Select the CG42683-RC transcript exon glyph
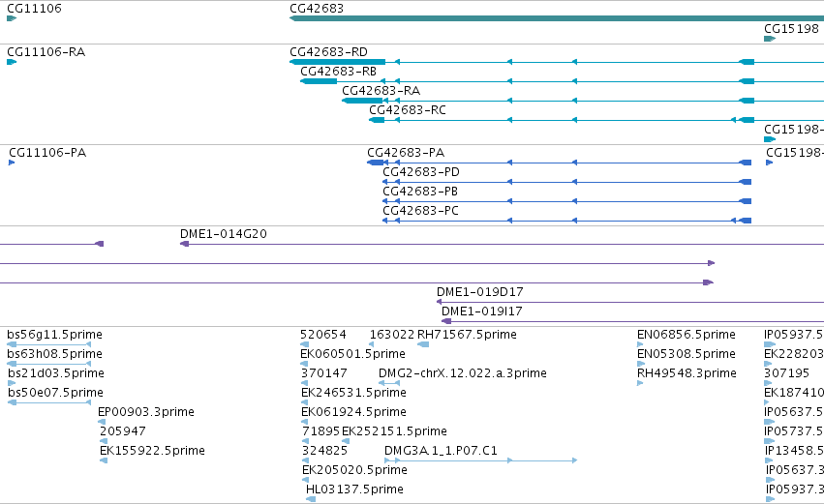Viewport: 824px width, 504px height. click(x=377, y=120)
